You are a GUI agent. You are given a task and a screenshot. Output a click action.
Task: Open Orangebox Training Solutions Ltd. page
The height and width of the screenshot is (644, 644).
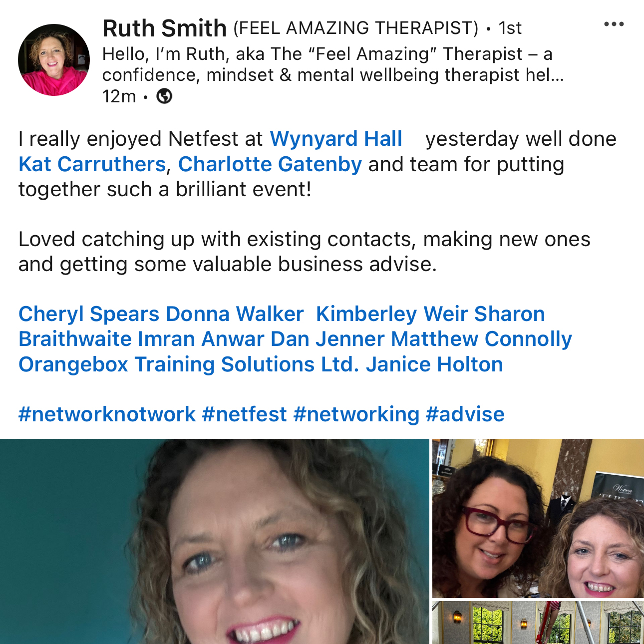click(x=189, y=364)
